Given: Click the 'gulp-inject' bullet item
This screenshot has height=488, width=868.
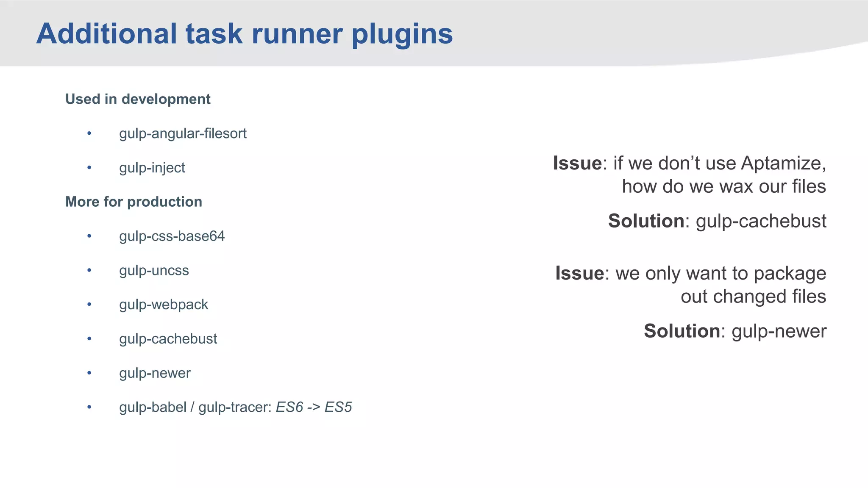Looking at the screenshot, I should click(x=152, y=168).
